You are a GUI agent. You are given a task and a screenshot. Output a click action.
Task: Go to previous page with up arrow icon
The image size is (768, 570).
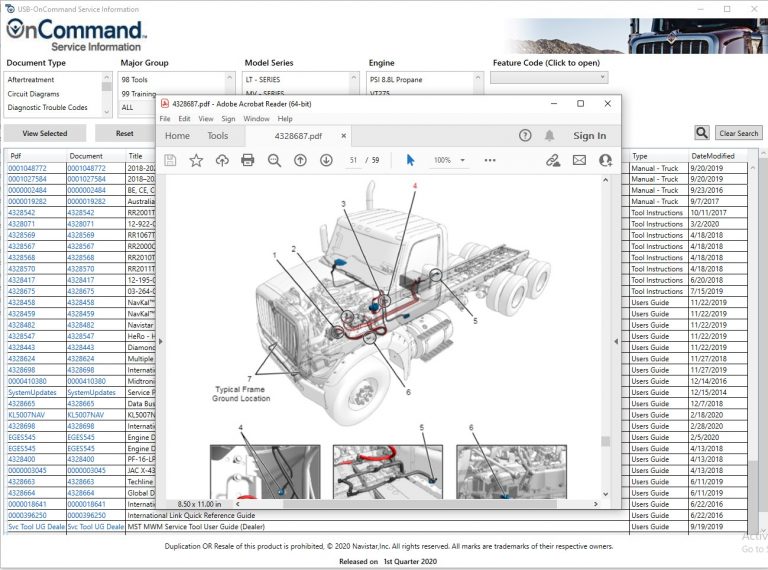[300, 160]
